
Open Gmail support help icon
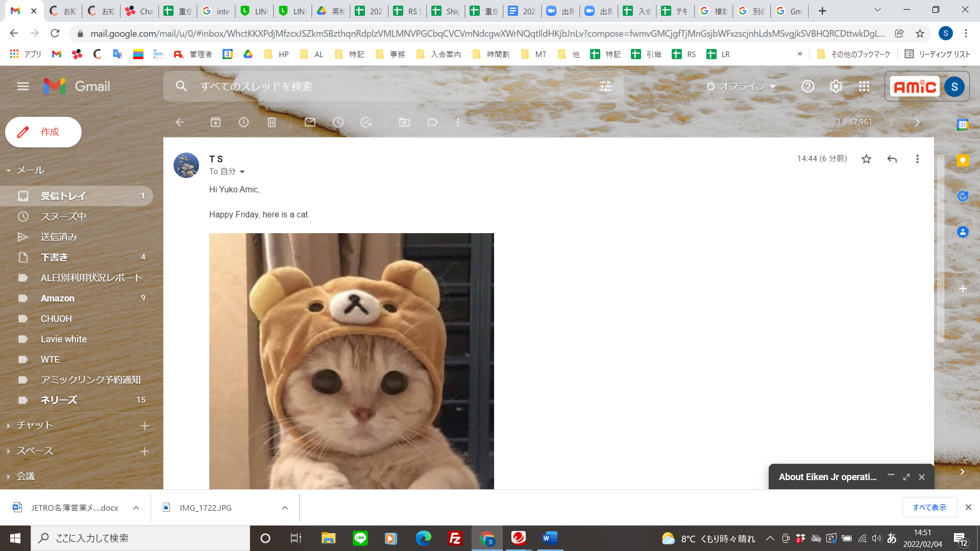pyautogui.click(x=807, y=86)
